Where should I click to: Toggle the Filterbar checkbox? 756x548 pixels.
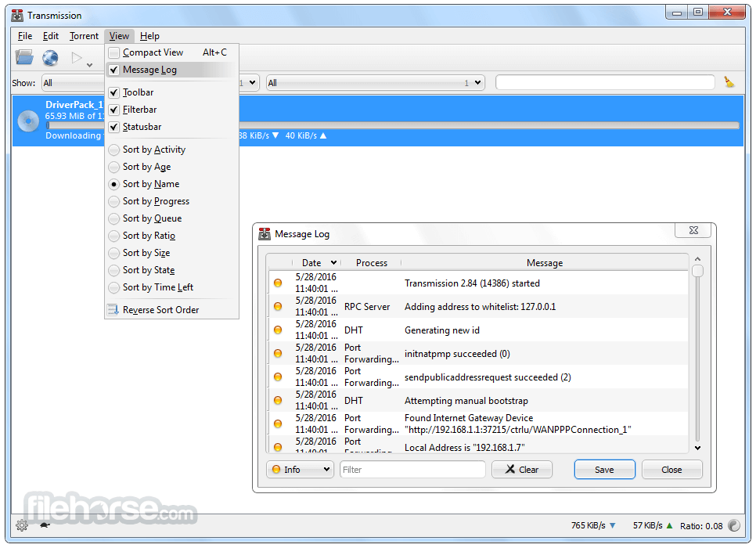[113, 110]
